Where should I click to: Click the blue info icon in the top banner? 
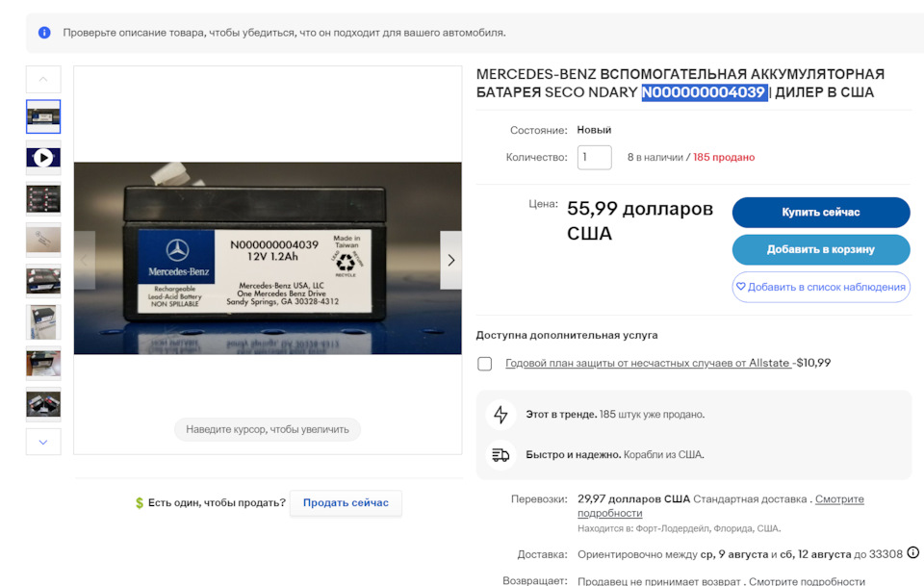[x=43, y=32]
